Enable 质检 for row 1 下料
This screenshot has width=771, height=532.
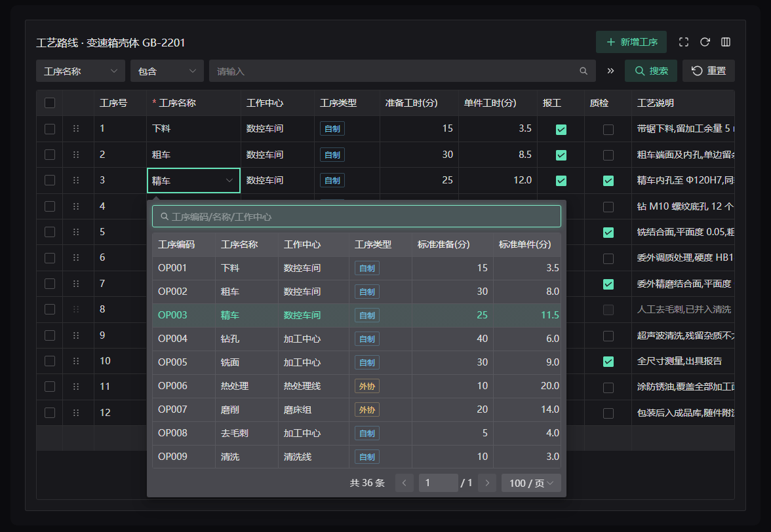608,129
